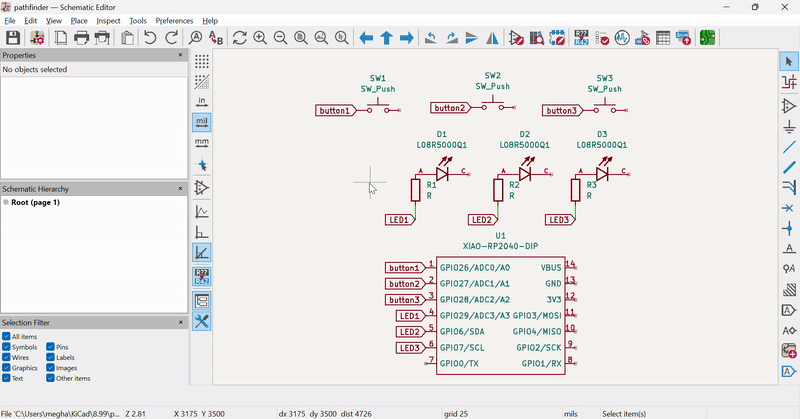Toggle the Labels selection filter checkbox

(x=50, y=357)
